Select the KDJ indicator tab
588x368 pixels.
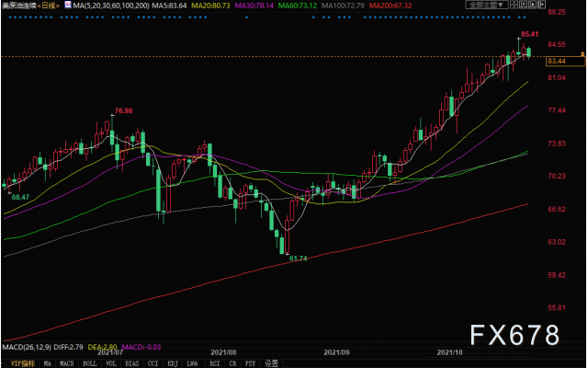click(x=173, y=363)
